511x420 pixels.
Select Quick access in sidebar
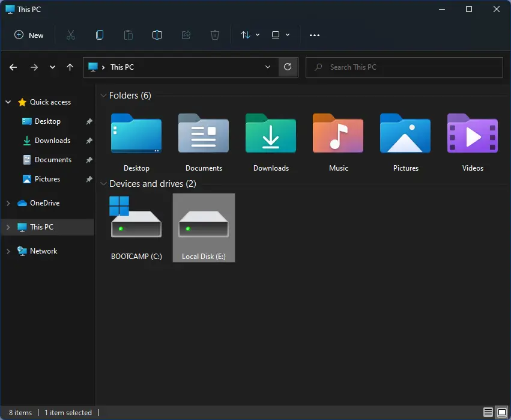tap(50, 102)
